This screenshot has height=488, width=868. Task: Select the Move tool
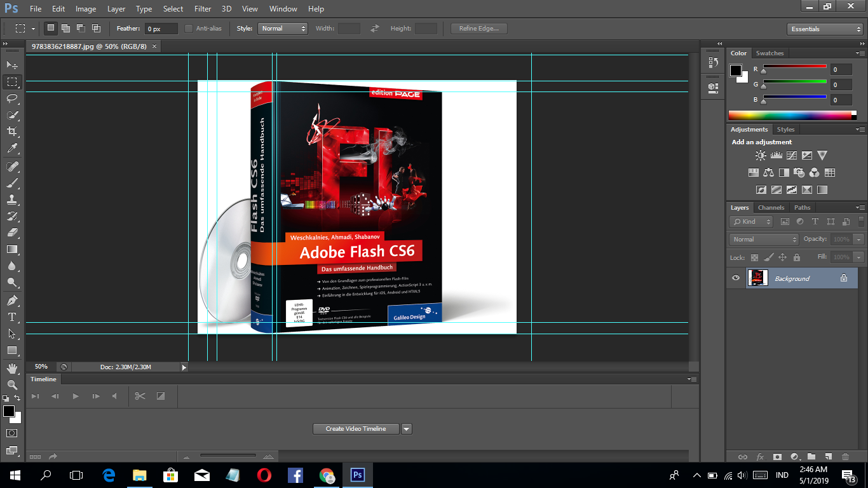12,65
